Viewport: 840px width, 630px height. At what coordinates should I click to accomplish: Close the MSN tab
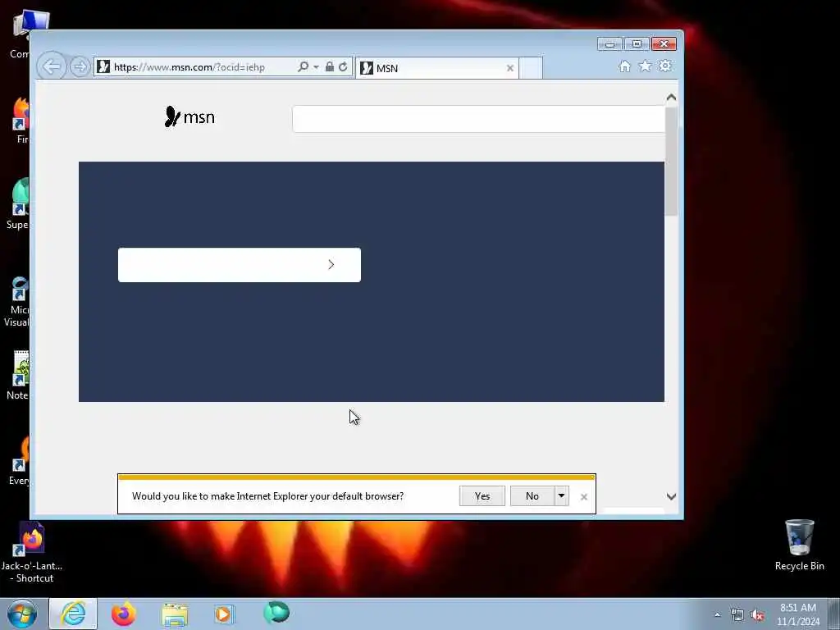click(510, 68)
